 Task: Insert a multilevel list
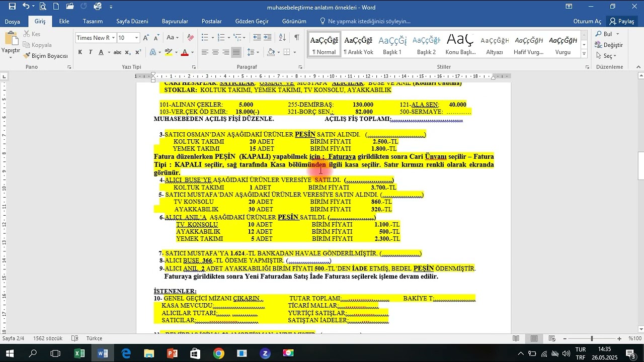238,38
